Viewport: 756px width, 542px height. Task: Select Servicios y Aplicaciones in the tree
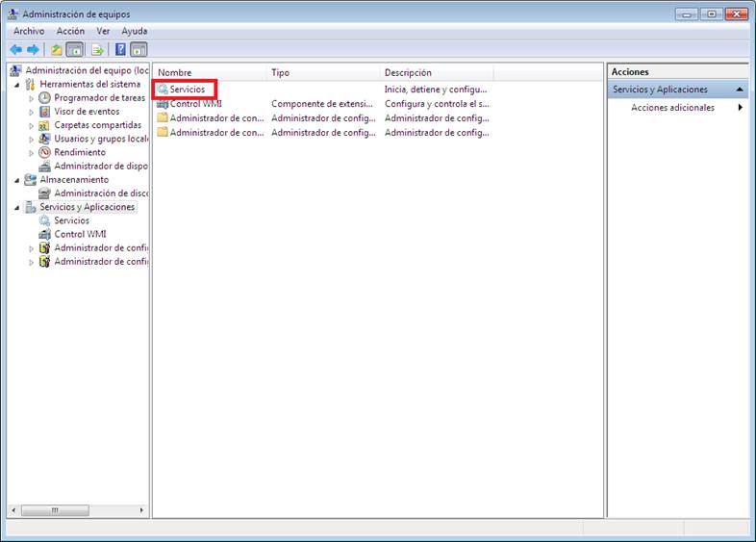click(88, 207)
